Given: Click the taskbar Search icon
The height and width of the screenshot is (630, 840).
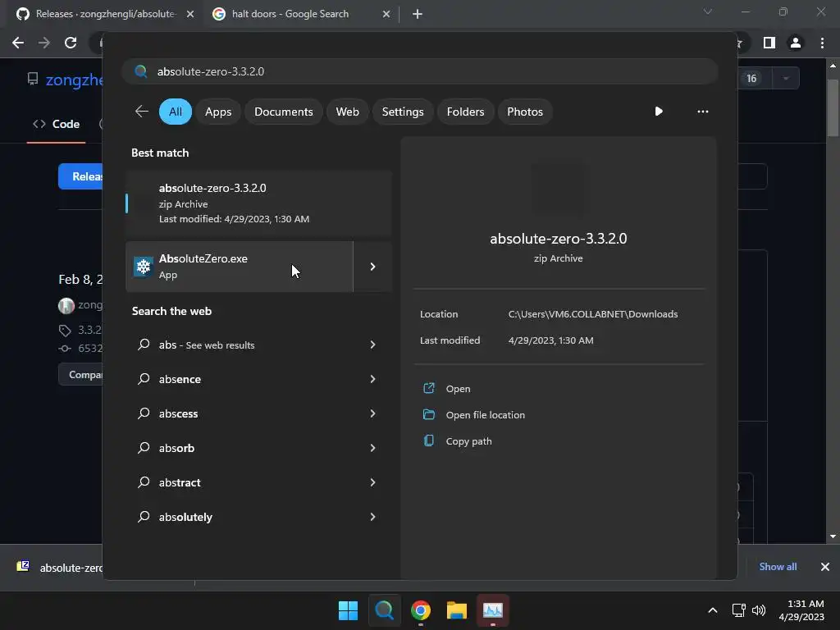Looking at the screenshot, I should coord(384,610).
